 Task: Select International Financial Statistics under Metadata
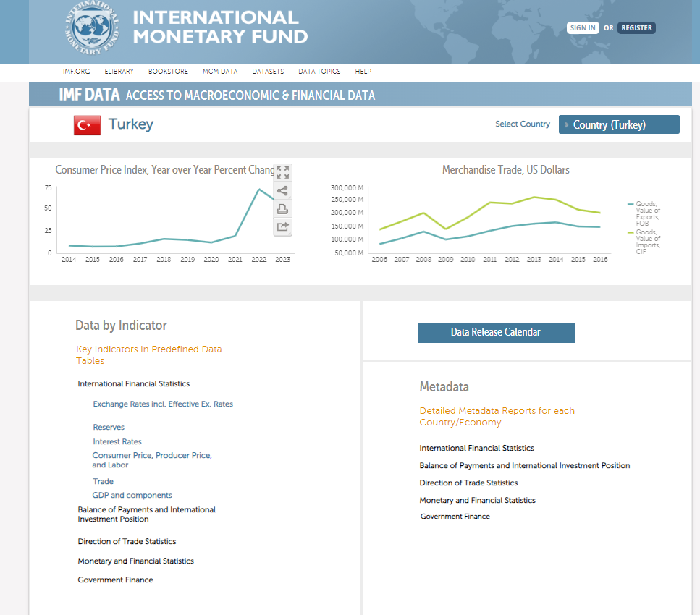point(477,448)
